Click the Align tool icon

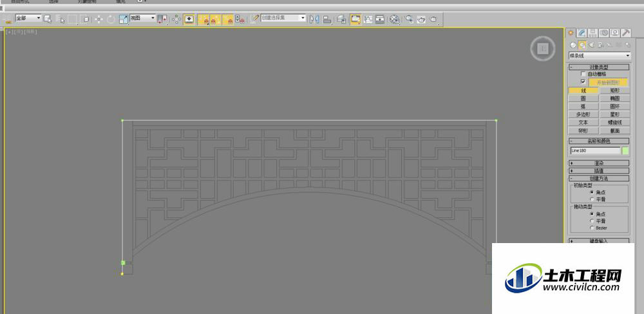[327, 19]
